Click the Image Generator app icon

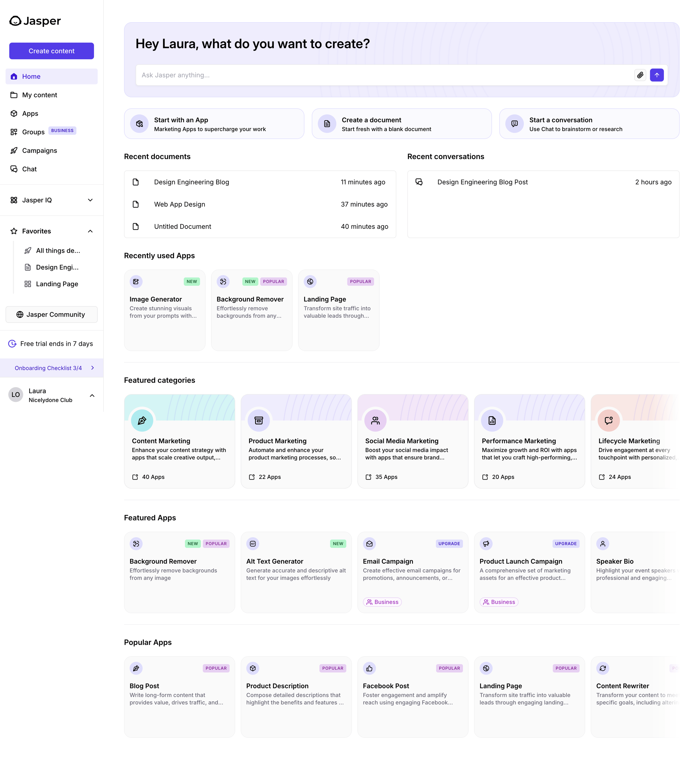click(x=136, y=282)
